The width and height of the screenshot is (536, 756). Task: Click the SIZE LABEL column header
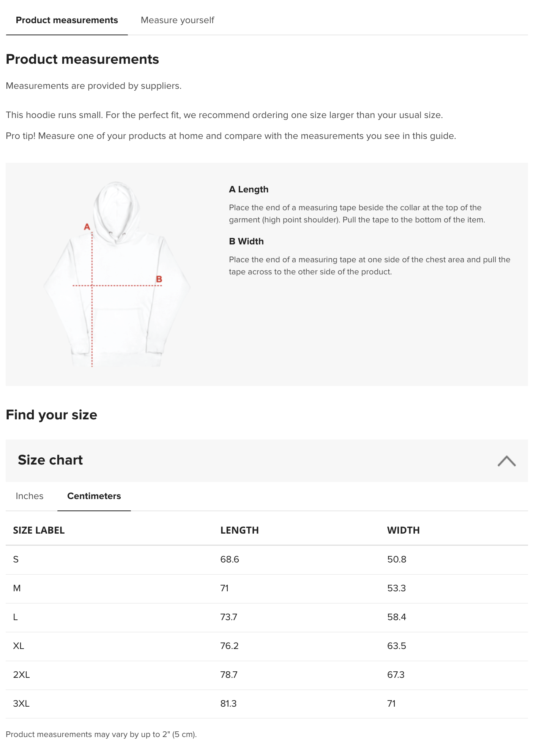(39, 530)
